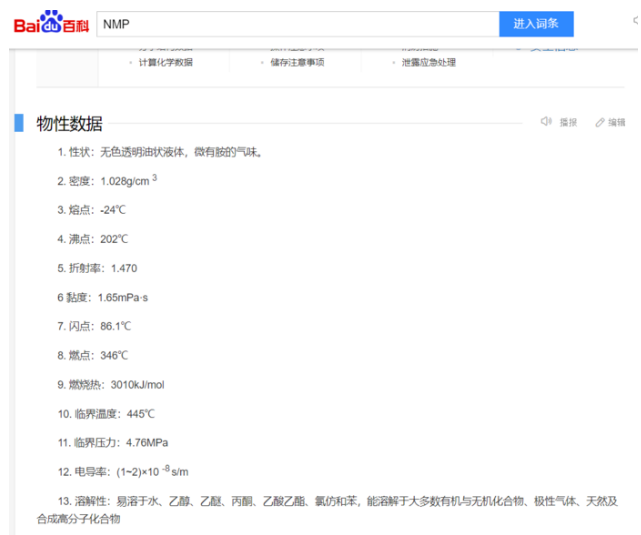Select the density value 1.028g/cm3
641x535 pixels.
click(129, 181)
